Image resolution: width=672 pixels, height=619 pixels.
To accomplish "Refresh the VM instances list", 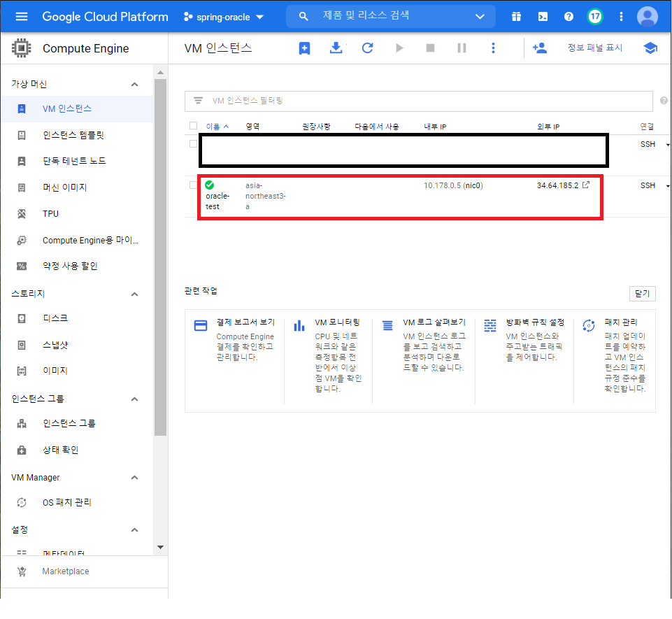I will point(368,48).
